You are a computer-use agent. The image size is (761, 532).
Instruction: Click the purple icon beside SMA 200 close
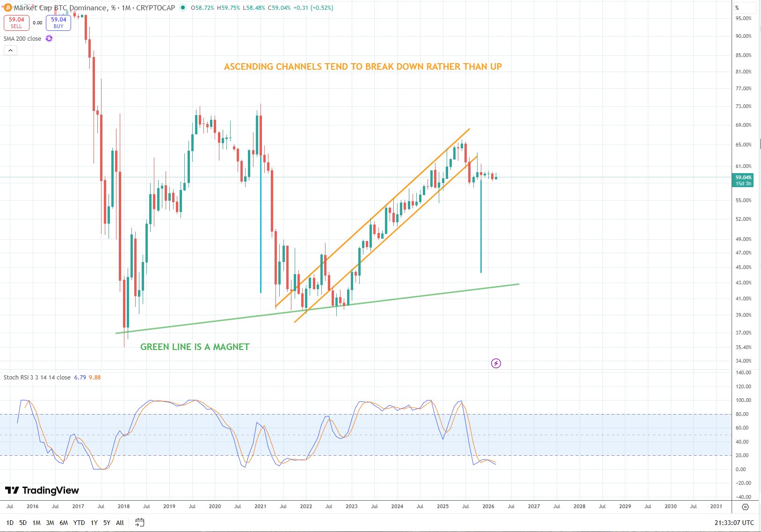[x=49, y=38]
